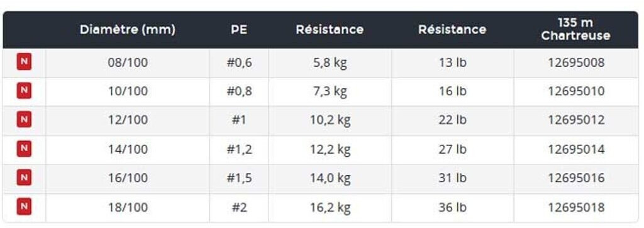Open reference 12695008
The height and width of the screenshot is (228, 644).
576,62
